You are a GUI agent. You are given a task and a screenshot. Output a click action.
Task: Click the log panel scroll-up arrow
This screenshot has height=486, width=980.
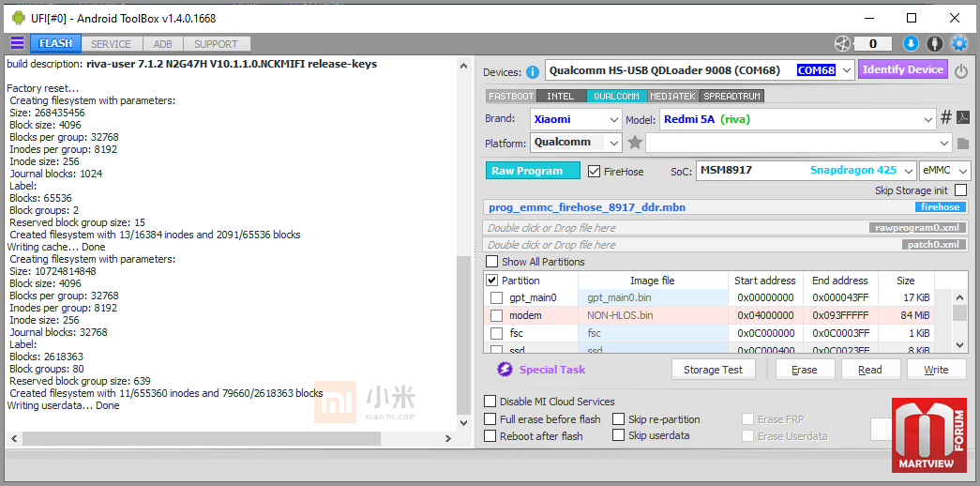click(x=462, y=67)
